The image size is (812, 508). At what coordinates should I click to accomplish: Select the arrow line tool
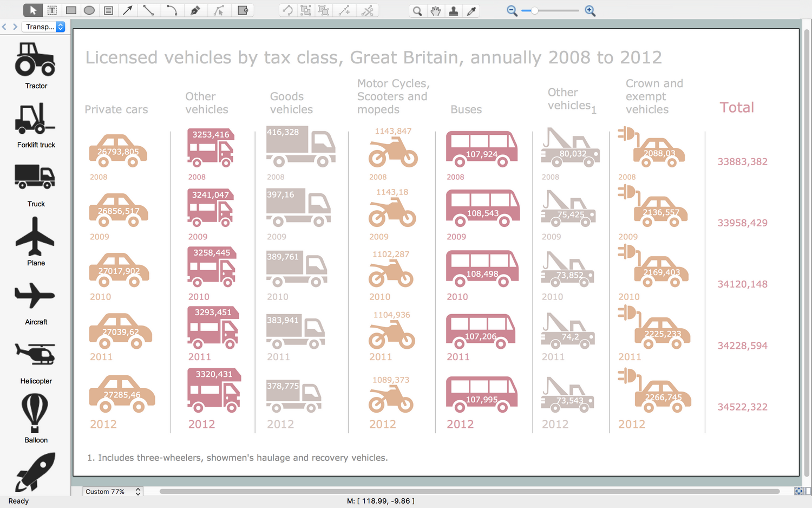pos(128,10)
